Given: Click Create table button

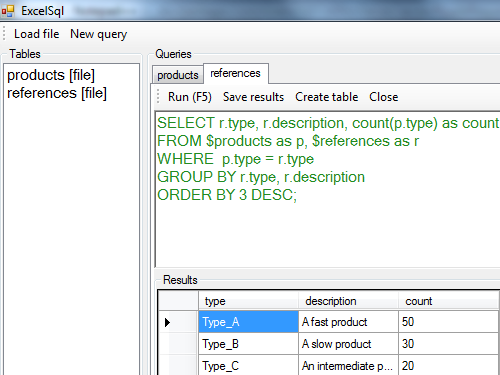Looking at the screenshot, I should click(327, 97).
